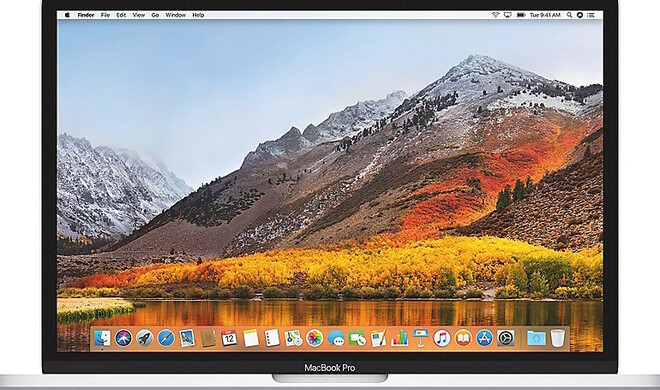This screenshot has height=390, width=660.
Task: Open the Help menu
Action: tap(198, 15)
